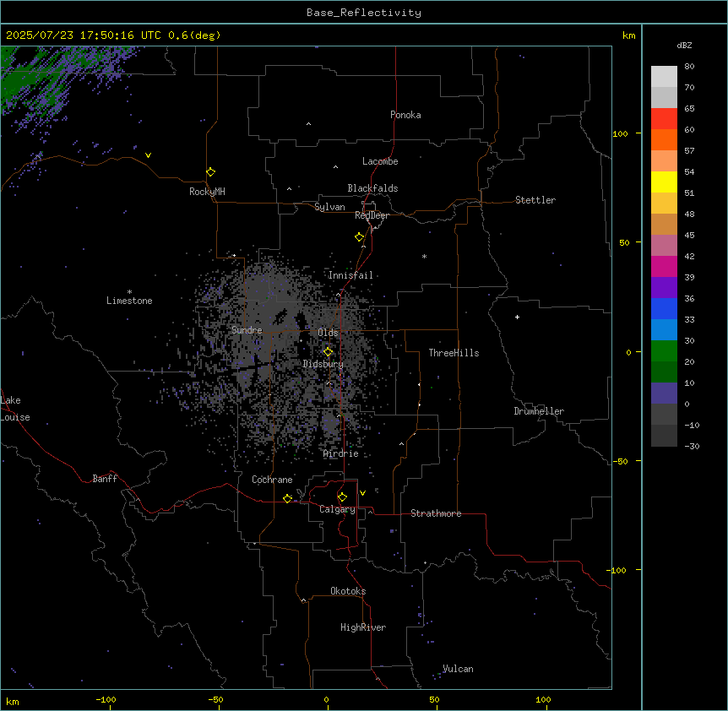This screenshot has height=711, width=728.
Task: Click the Strathmore city label
Action: pos(436,513)
